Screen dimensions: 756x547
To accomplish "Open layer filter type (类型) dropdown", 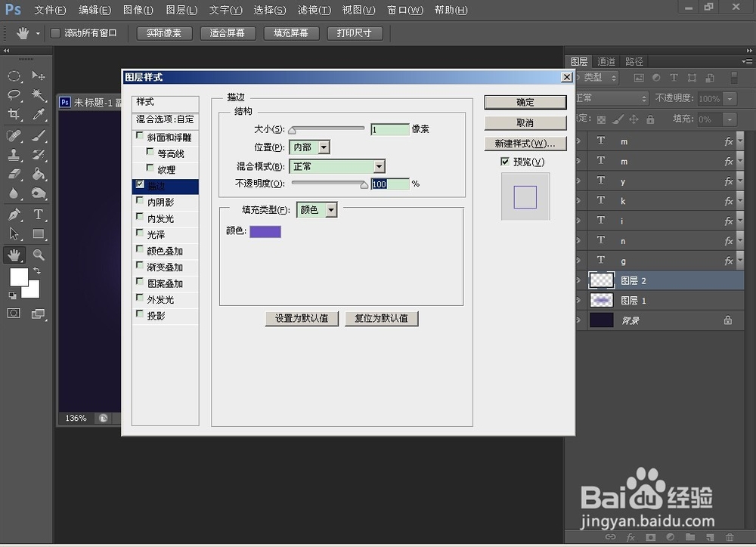I will coord(599,78).
